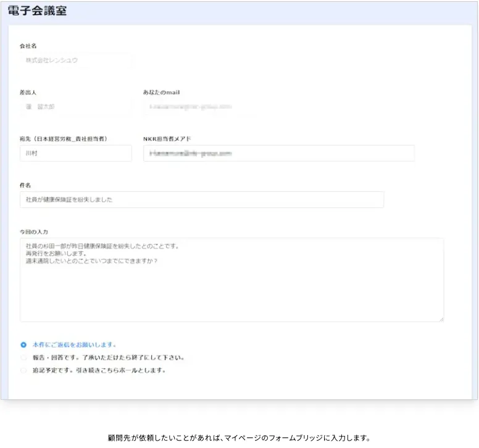
Task: Click the 会社名 label
Action: tap(28, 46)
